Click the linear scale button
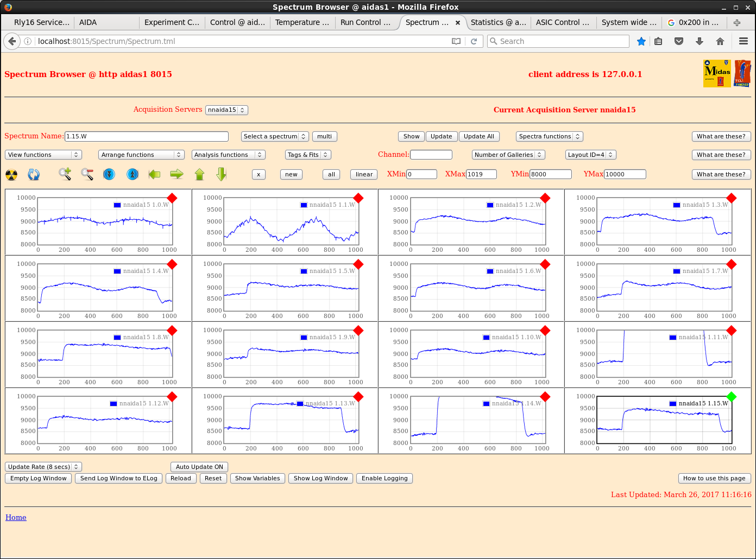This screenshot has width=756, height=559. tap(364, 174)
